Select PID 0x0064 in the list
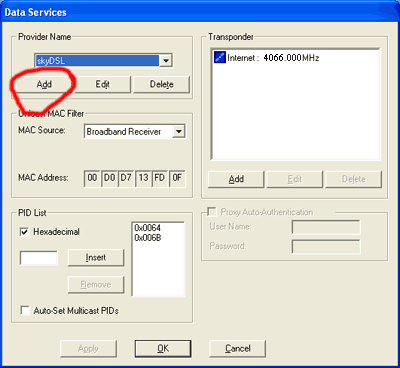400x368 pixels. pos(147,228)
